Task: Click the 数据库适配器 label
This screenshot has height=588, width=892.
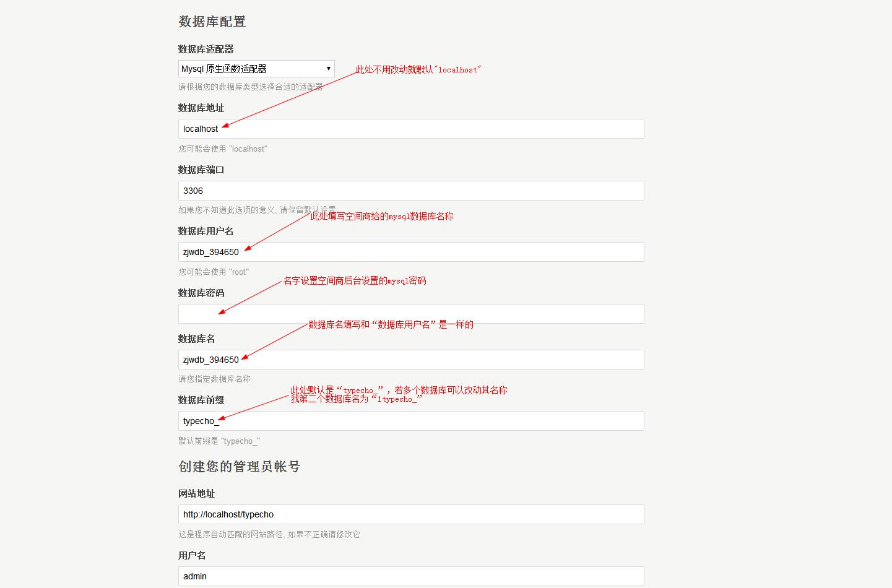Action: click(x=206, y=49)
